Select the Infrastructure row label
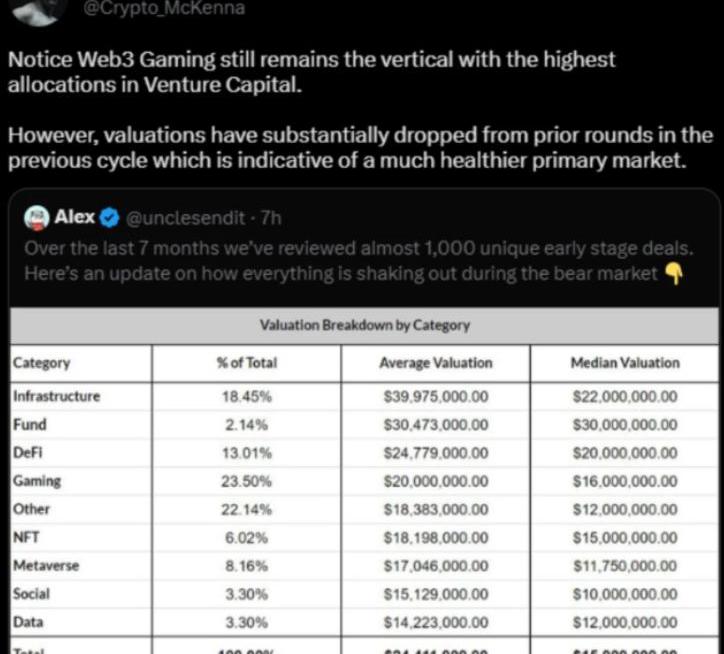724x654 pixels. 56,396
